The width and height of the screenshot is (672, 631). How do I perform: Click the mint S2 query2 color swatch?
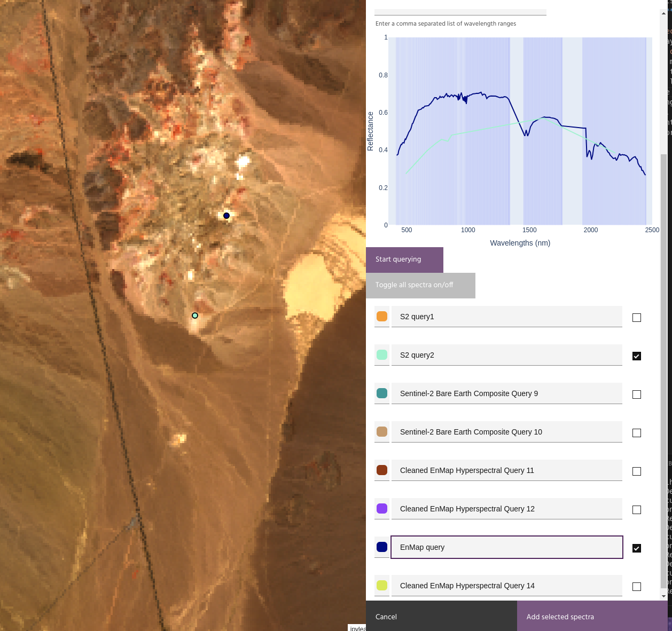click(382, 355)
